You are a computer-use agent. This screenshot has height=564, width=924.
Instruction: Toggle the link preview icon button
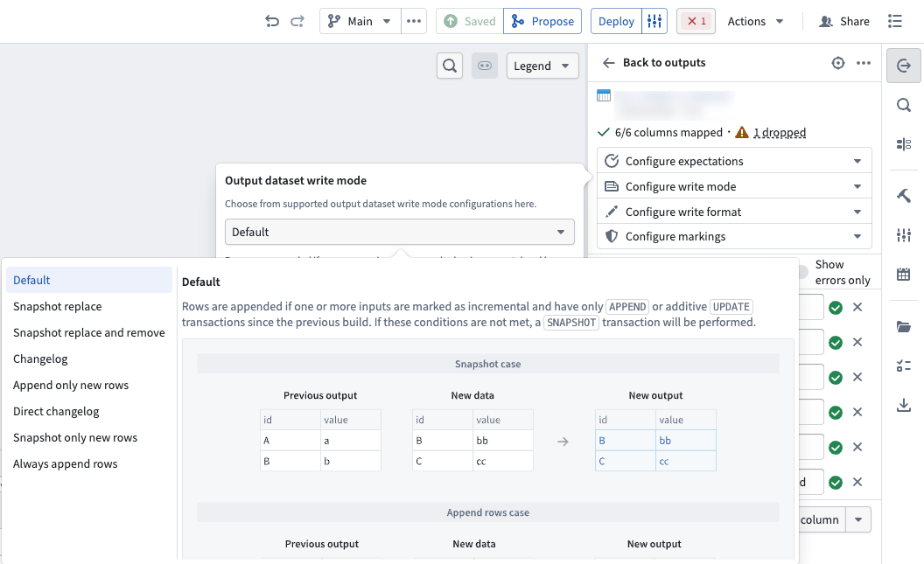click(485, 66)
